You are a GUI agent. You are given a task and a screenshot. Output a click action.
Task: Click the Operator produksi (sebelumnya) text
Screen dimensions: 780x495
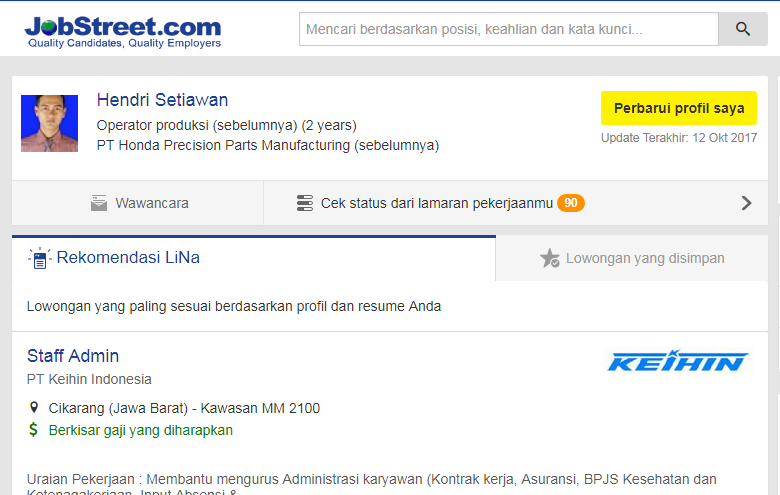226,125
